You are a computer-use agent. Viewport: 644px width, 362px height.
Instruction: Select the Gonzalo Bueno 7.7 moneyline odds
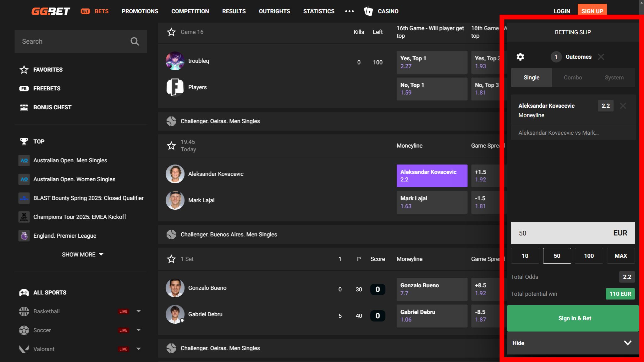coord(432,289)
